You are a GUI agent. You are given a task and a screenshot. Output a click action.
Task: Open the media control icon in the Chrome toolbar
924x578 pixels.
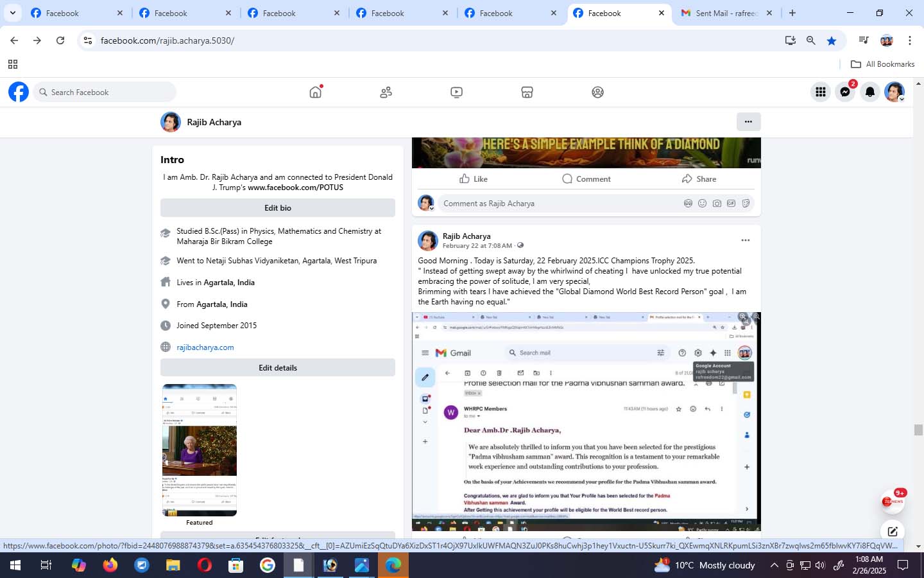point(864,40)
